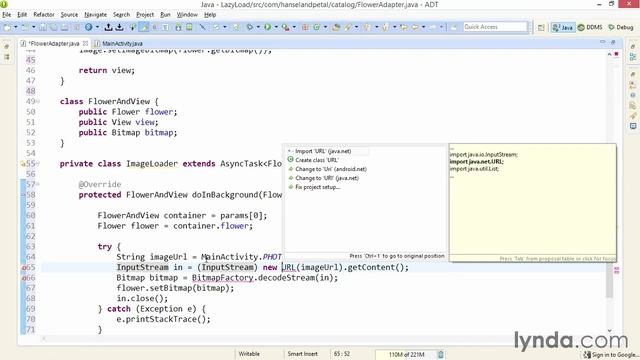Open dropdown beside the globe icon
The image size is (640, 360).
click(97, 27)
